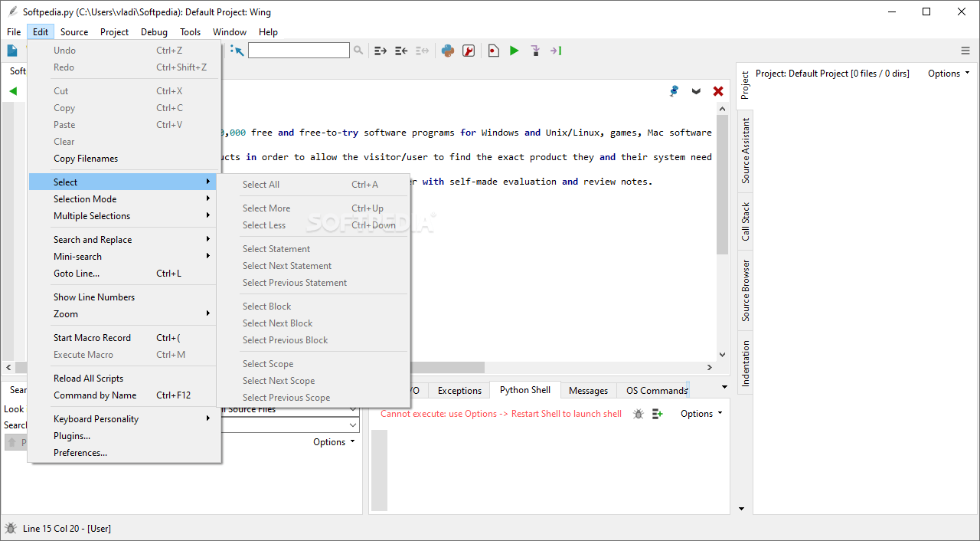This screenshot has width=980, height=541.
Task: Expand the Keyboard Personality submenu
Action: [x=123, y=418]
